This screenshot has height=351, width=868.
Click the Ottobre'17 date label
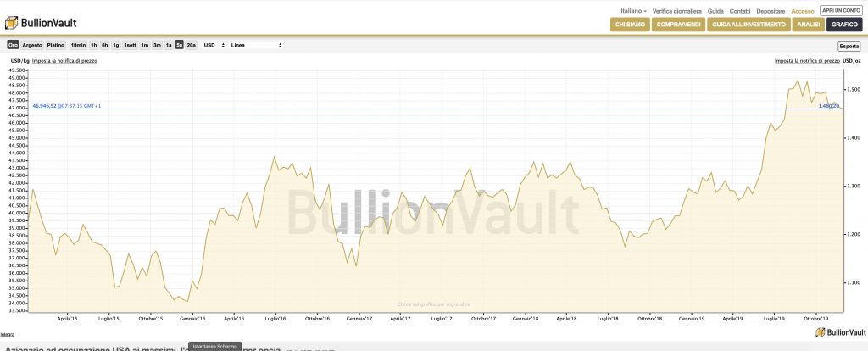click(x=483, y=319)
